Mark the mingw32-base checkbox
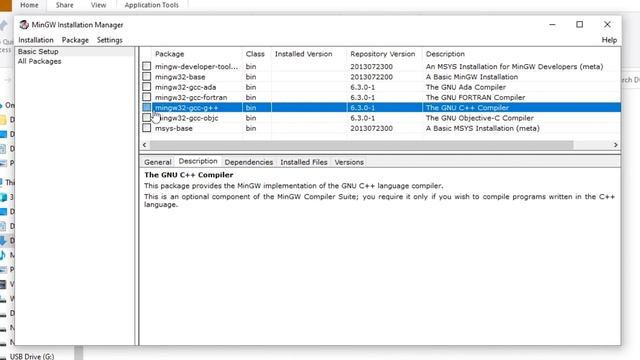The height and width of the screenshot is (360, 640). 147,76
